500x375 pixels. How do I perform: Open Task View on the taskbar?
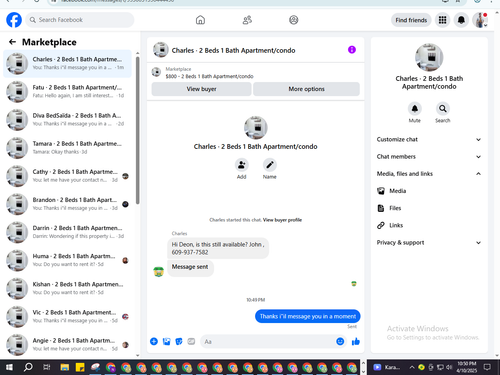47,367
